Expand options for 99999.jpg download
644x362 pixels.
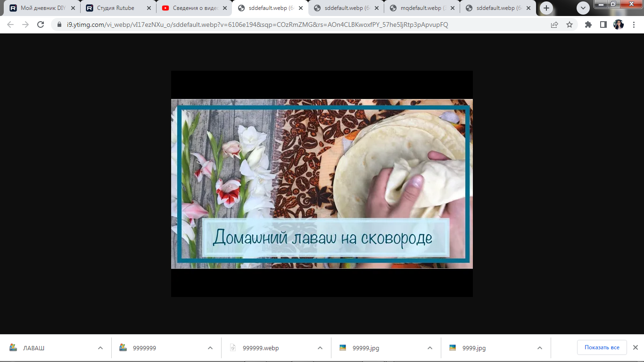[x=430, y=348]
